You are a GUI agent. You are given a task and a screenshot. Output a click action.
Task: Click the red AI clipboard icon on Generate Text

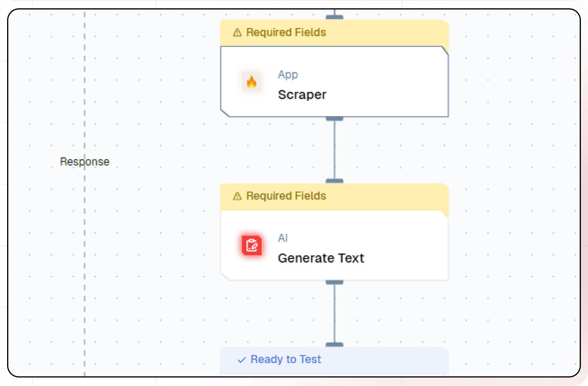252,245
